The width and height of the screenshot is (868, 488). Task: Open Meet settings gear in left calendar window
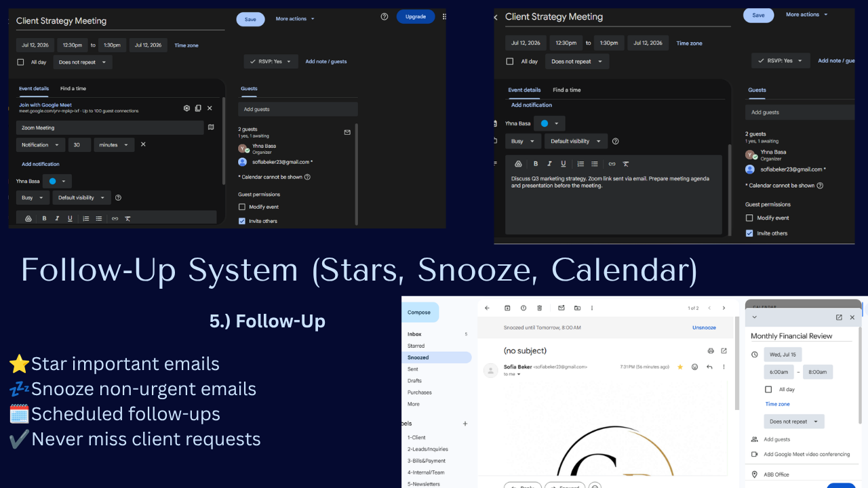(x=186, y=108)
